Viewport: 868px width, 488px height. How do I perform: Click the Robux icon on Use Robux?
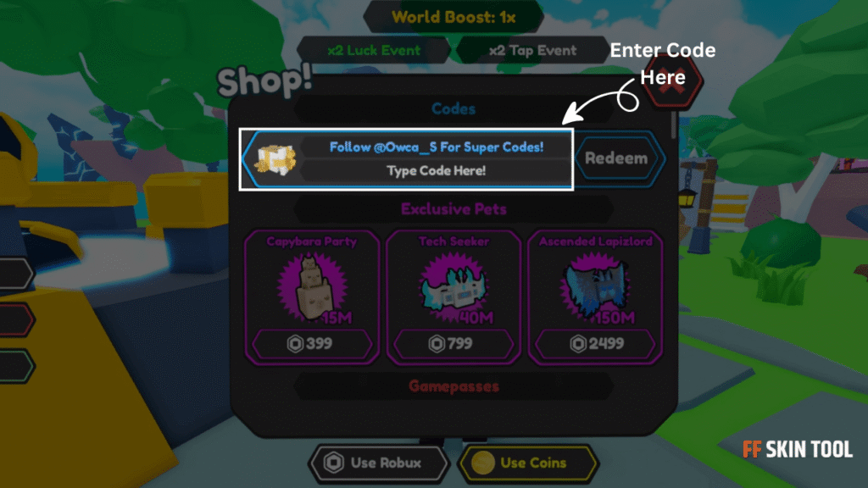click(x=334, y=463)
